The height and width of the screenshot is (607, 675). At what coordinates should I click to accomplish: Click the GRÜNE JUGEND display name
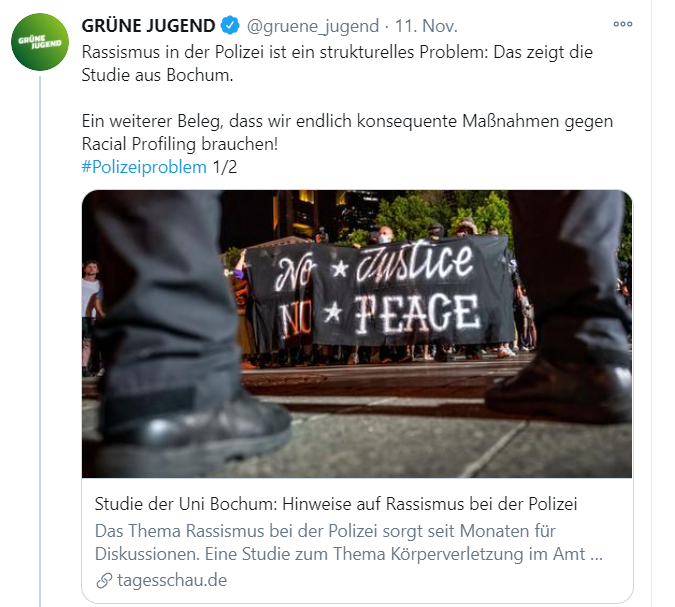point(148,26)
